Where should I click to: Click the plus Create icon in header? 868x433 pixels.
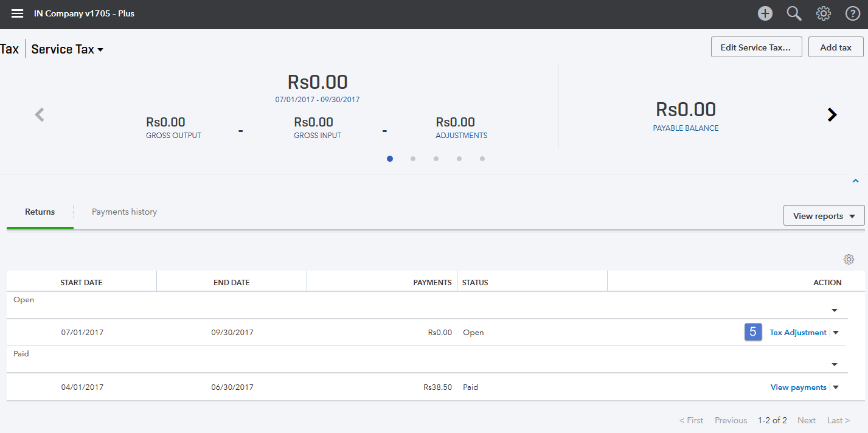coord(765,13)
